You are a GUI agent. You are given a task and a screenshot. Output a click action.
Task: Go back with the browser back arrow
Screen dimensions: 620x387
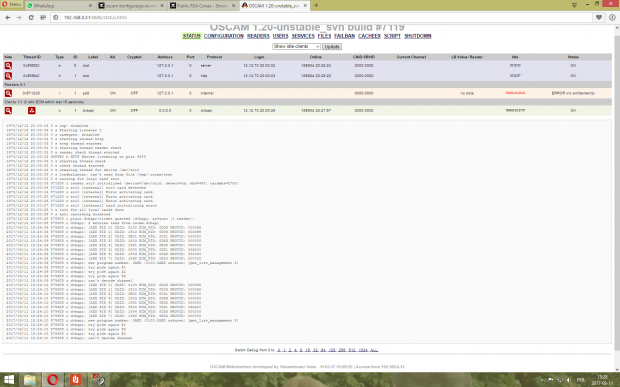click(x=8, y=17)
